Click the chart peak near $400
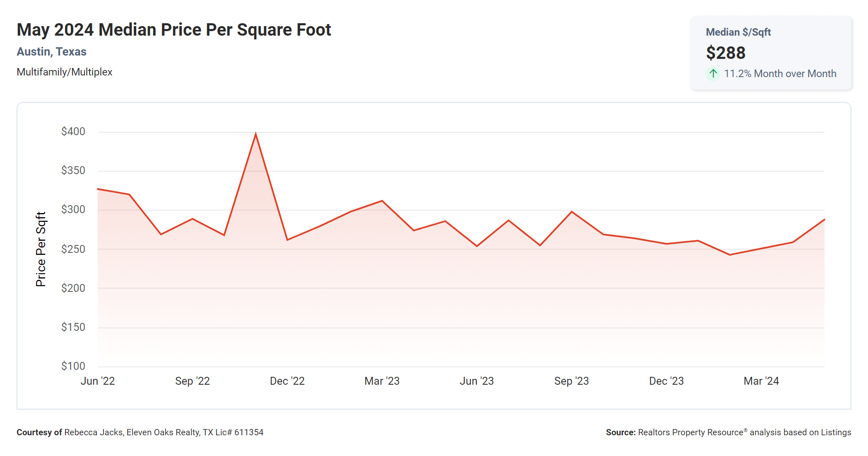Screen dimensions: 868x456 (256, 134)
